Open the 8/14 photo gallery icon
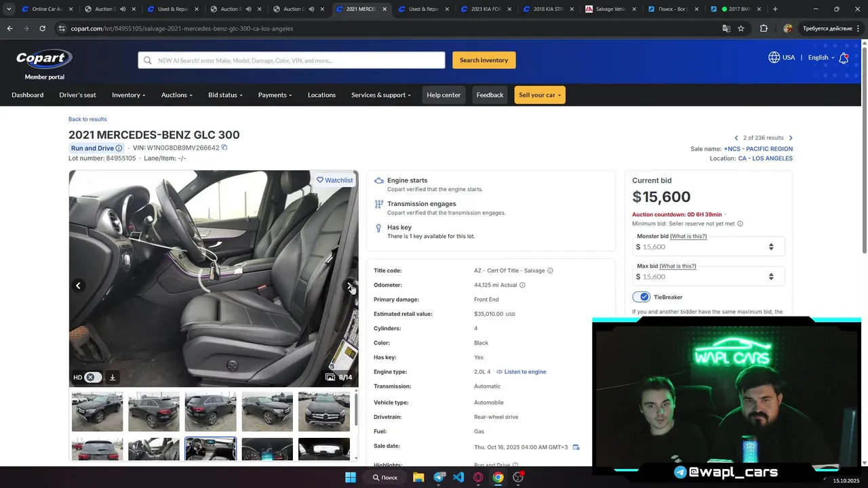868x488 pixels. (330, 378)
